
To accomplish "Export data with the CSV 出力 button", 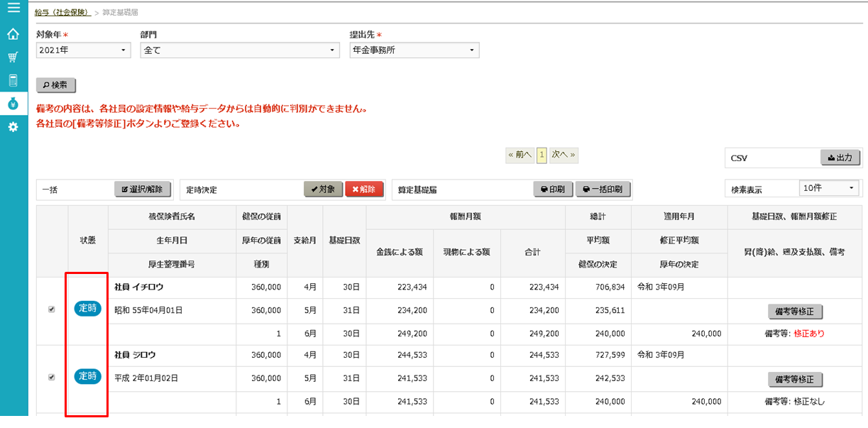I will coord(840,158).
